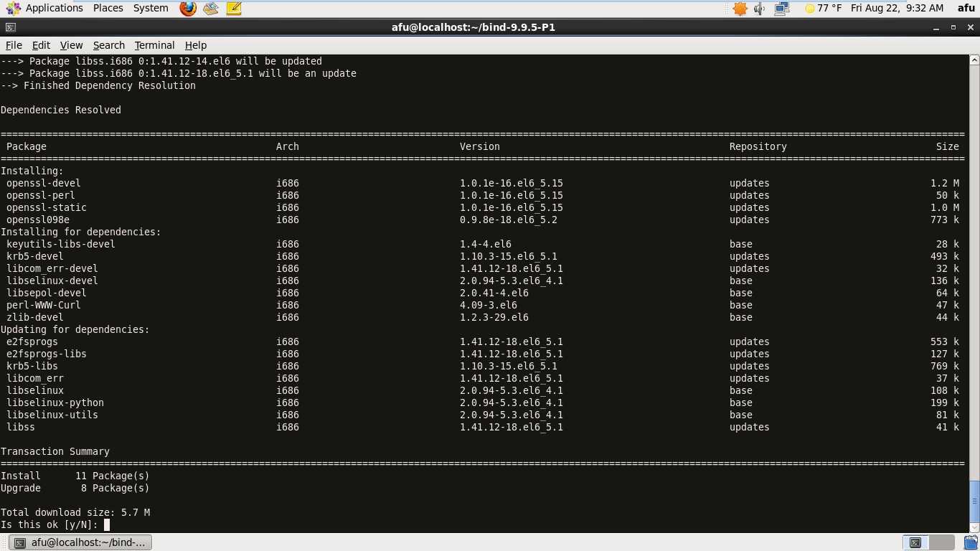980x551 pixels.
Task: Switch to the first workspace in the switcher
Action: (915, 542)
